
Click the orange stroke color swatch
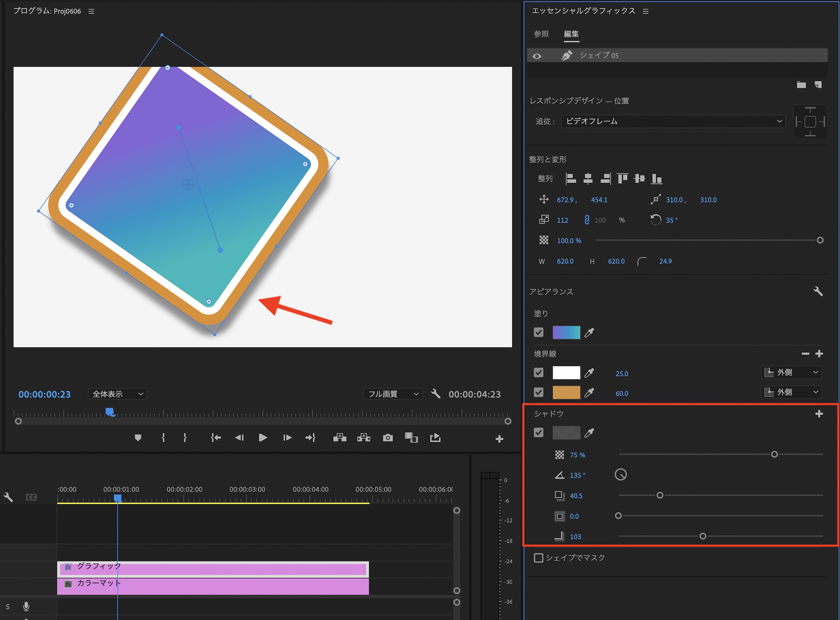(x=566, y=392)
